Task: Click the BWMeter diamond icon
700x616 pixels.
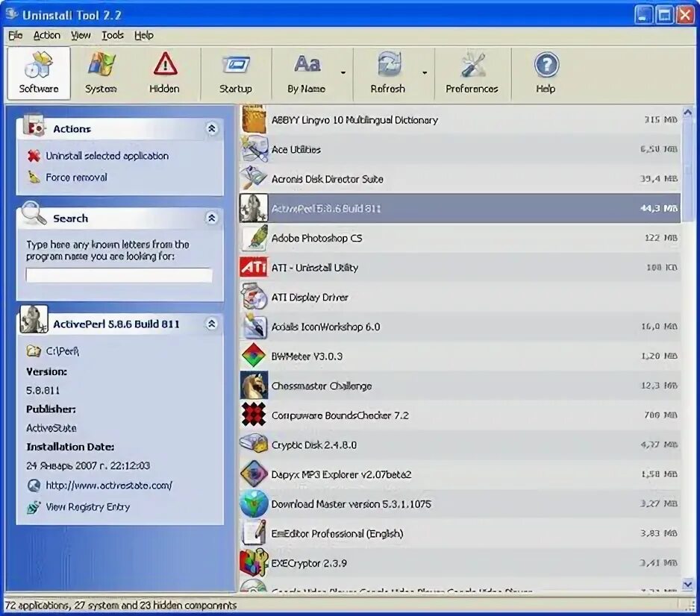Action: [x=254, y=356]
